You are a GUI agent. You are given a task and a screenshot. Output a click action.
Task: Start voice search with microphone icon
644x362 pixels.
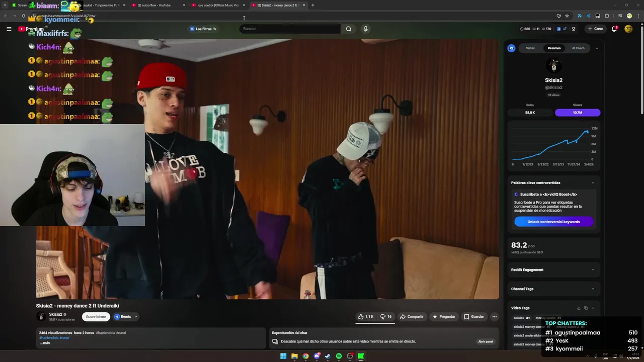coord(366,29)
